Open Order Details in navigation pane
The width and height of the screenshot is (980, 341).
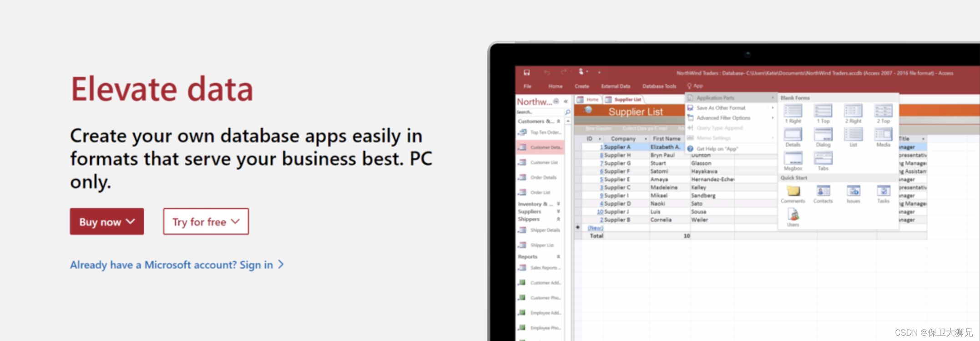click(540, 177)
